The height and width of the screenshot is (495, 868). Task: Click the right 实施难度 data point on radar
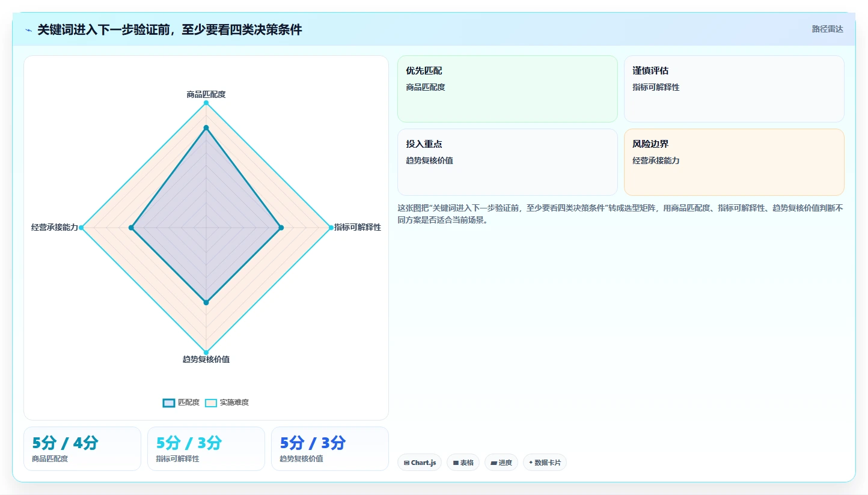[331, 228]
